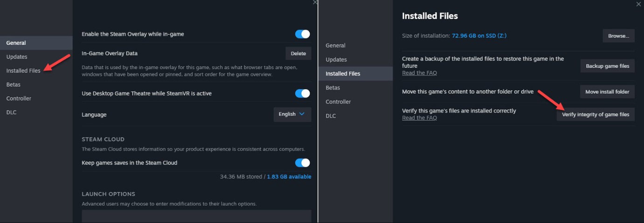Disable Keep games saves in the Steam Cloud

click(303, 163)
